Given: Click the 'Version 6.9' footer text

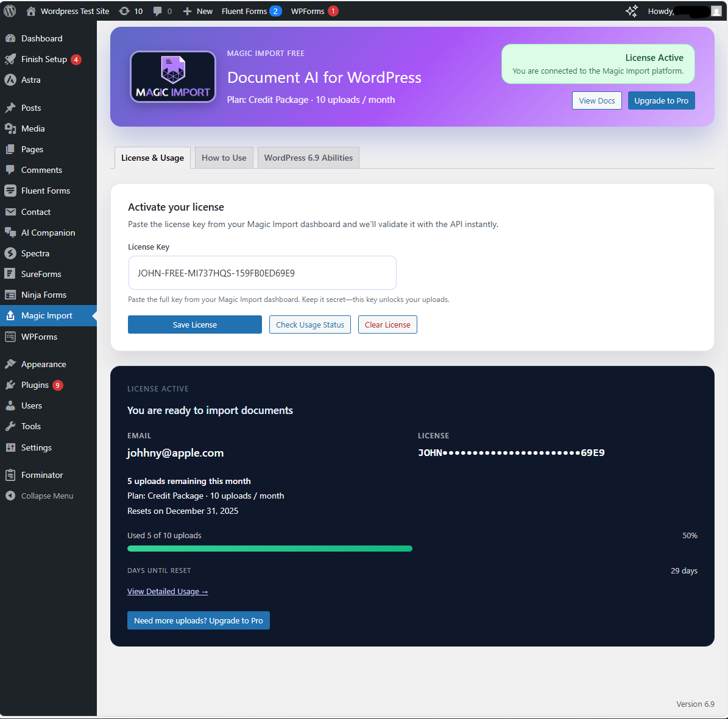Looking at the screenshot, I should tap(695, 704).
